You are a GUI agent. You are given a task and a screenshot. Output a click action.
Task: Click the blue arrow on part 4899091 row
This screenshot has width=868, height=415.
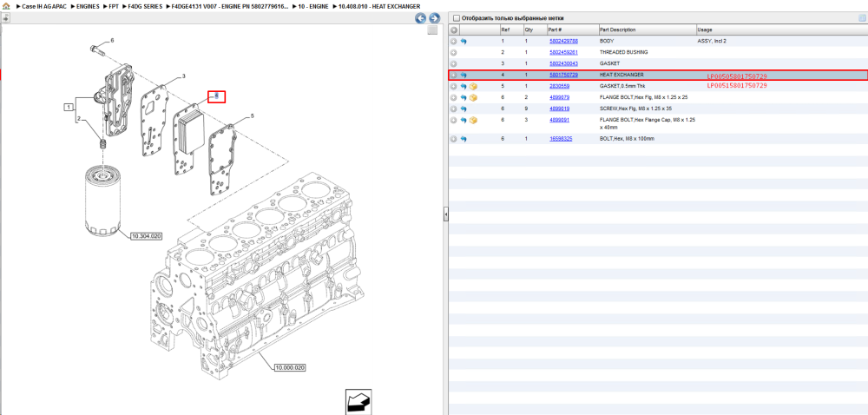[x=464, y=120]
